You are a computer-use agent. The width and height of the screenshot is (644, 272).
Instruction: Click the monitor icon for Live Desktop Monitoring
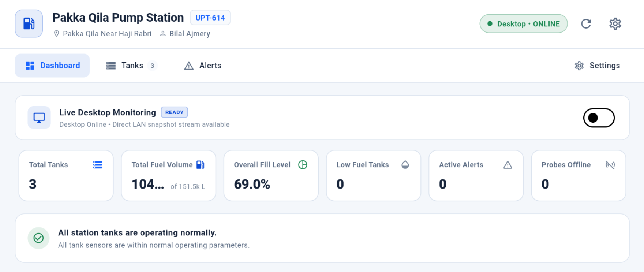(39, 118)
